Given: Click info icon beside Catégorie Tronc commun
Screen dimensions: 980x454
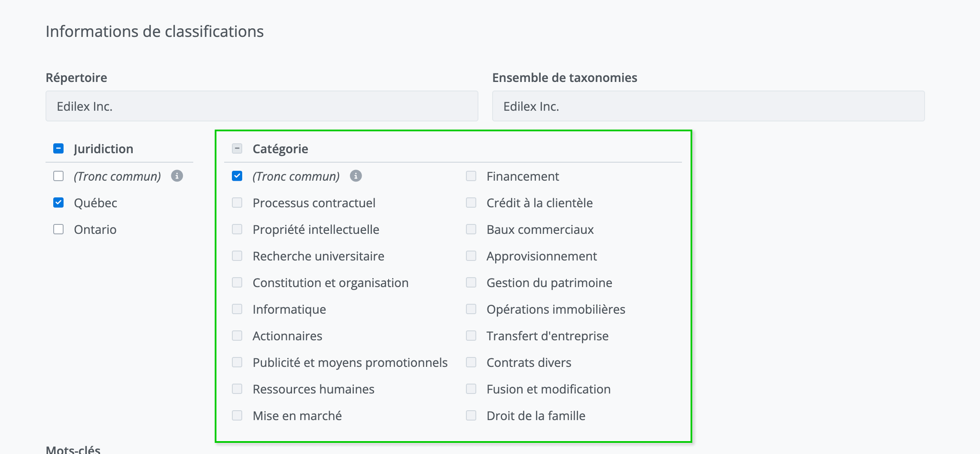Looking at the screenshot, I should [x=356, y=176].
